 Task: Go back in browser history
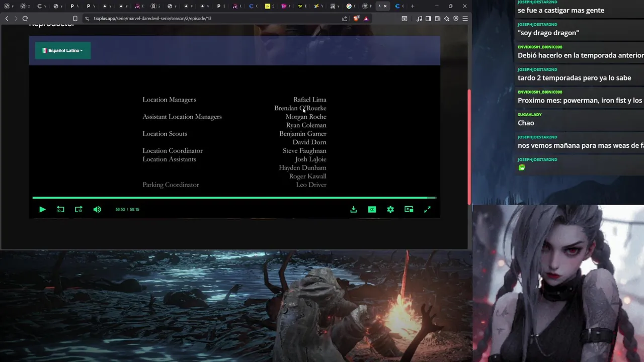[x=7, y=19]
